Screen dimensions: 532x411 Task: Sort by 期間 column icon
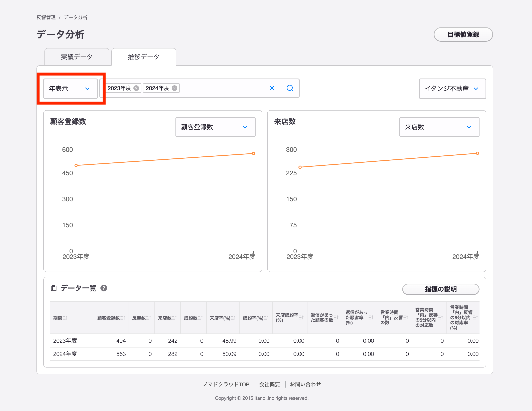pos(65,318)
